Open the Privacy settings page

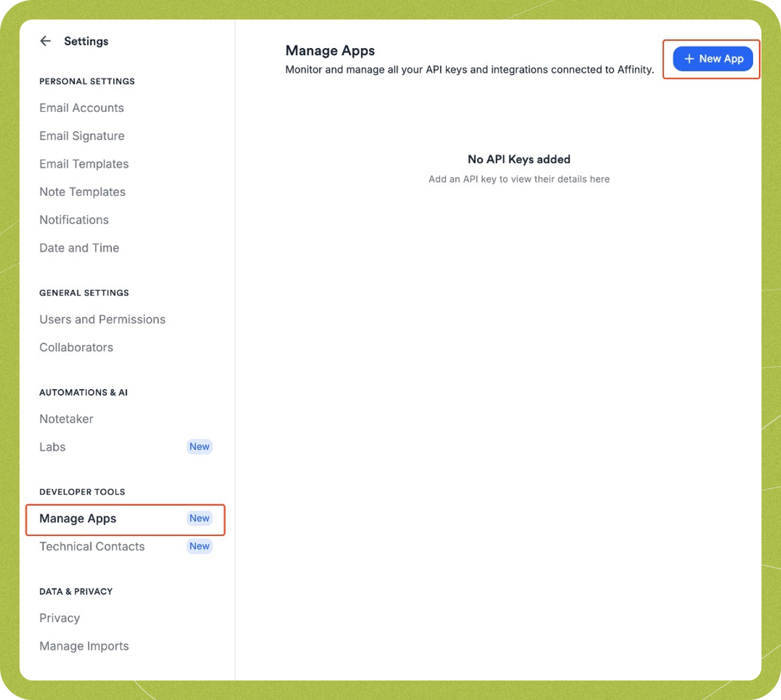[x=59, y=618]
